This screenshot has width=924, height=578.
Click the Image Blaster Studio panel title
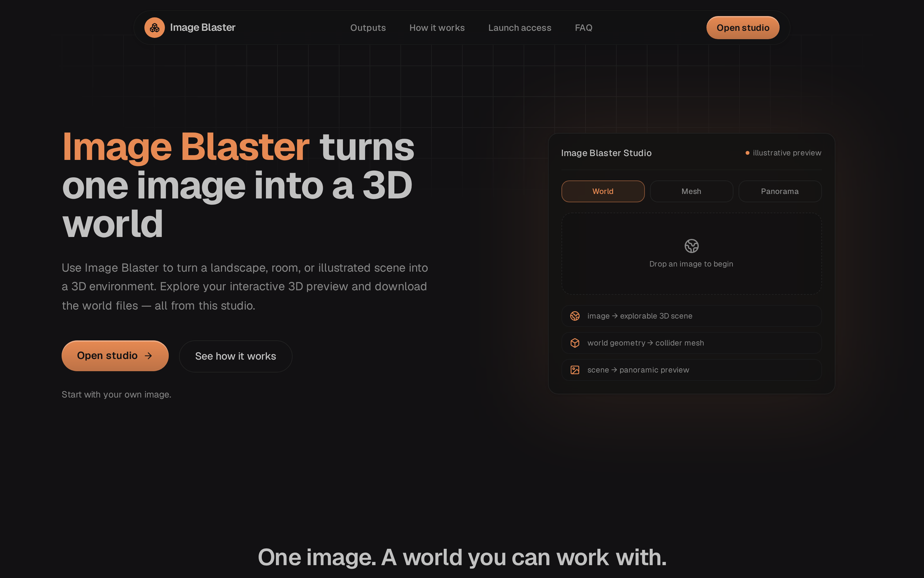point(606,153)
